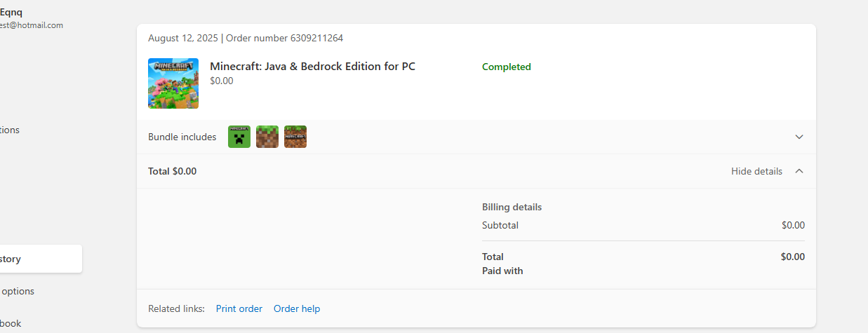The width and height of the screenshot is (868, 333).
Task: Click the dirt block icon with Minecraft logo
Action: [x=295, y=137]
